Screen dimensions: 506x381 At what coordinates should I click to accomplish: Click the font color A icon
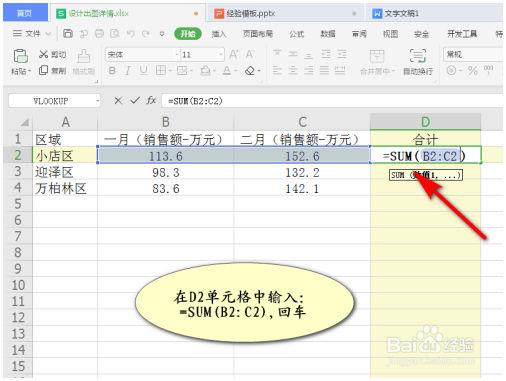click(x=227, y=70)
